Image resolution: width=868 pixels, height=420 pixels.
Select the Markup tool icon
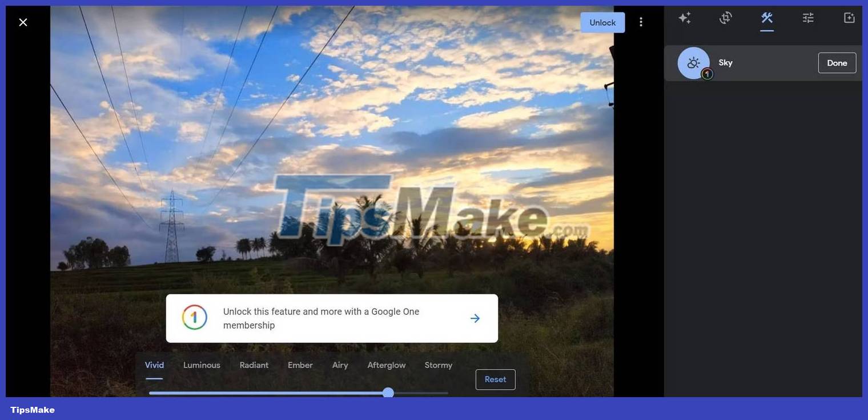click(849, 18)
